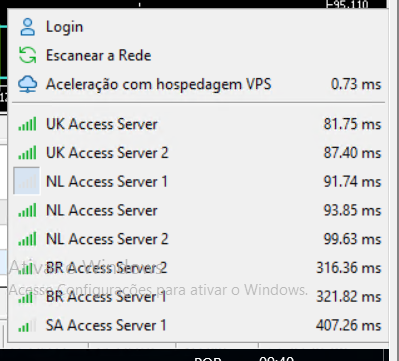Image resolution: width=399 pixels, height=361 pixels.
Task: Select Escanear a Rede menu item
Action: (x=199, y=55)
